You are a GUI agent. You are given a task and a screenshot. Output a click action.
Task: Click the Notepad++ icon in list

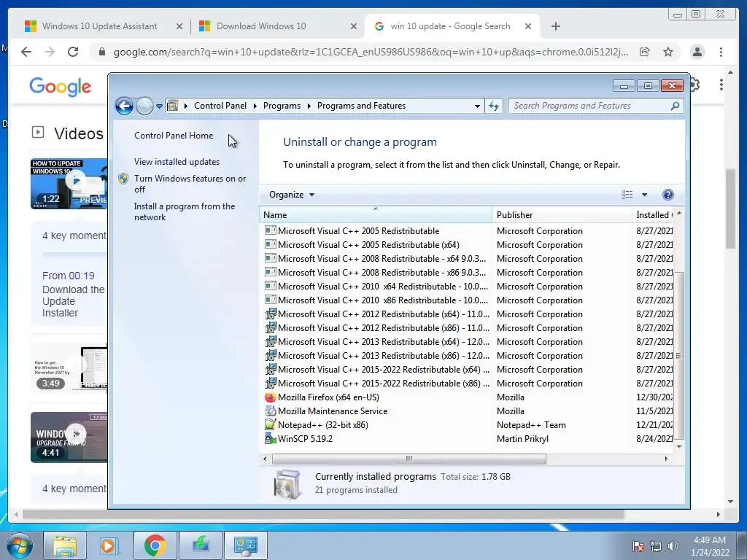tap(270, 425)
